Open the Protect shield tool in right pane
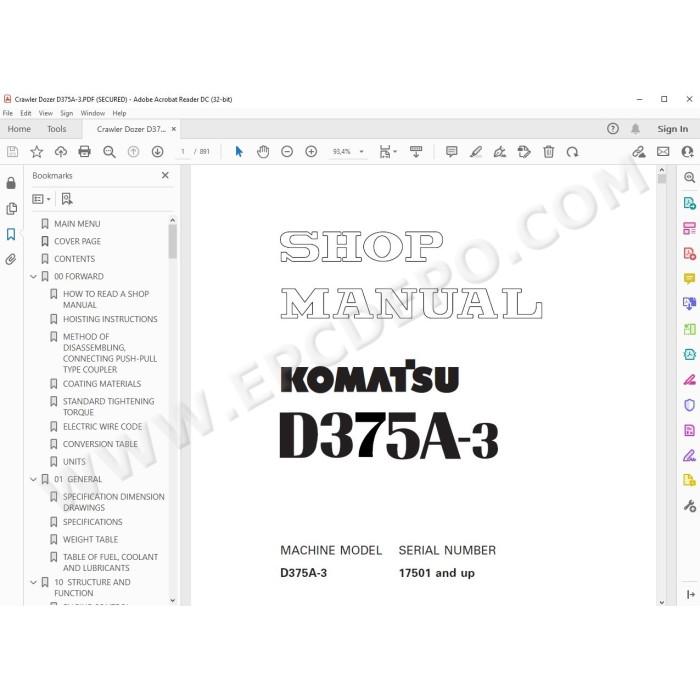Screen dimensions: 700x700 click(689, 405)
